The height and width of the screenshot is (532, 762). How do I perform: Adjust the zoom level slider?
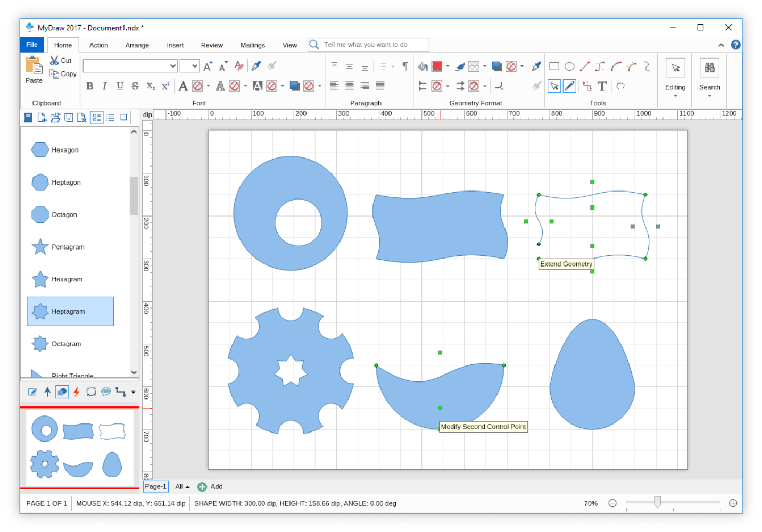(657, 502)
